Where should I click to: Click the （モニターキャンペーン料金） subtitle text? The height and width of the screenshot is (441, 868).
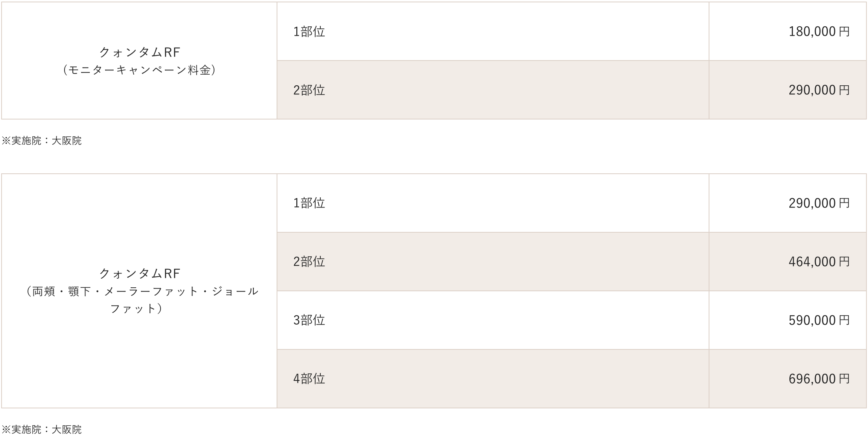coord(139,70)
